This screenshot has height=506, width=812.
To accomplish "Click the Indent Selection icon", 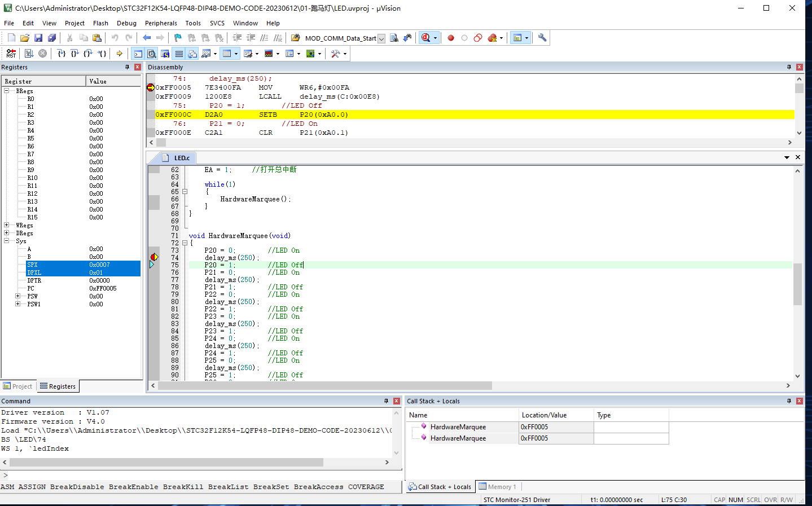I will [x=237, y=38].
